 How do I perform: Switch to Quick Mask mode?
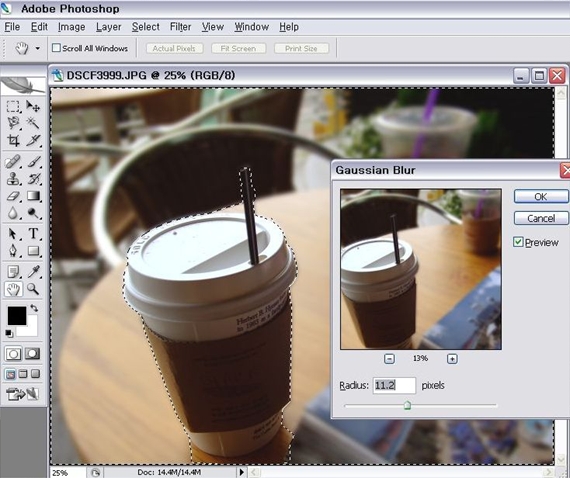tap(32, 354)
